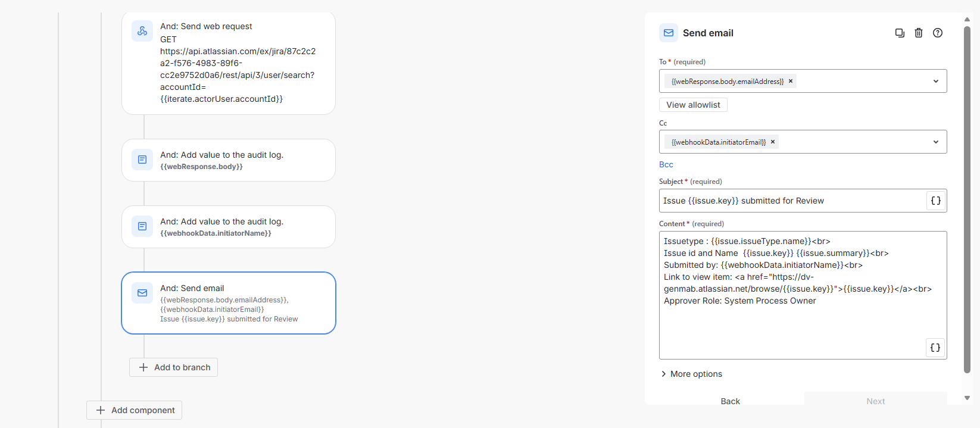Viewport: 980px width, 428px height.
Task: Open the To recipients dropdown
Action: click(x=936, y=82)
